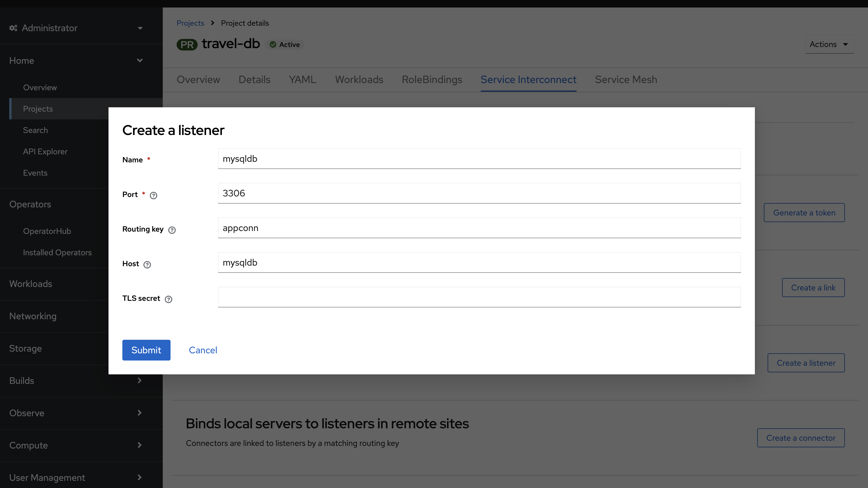Click the Project details breadcrumb text
This screenshot has width=868, height=488.
click(x=245, y=23)
